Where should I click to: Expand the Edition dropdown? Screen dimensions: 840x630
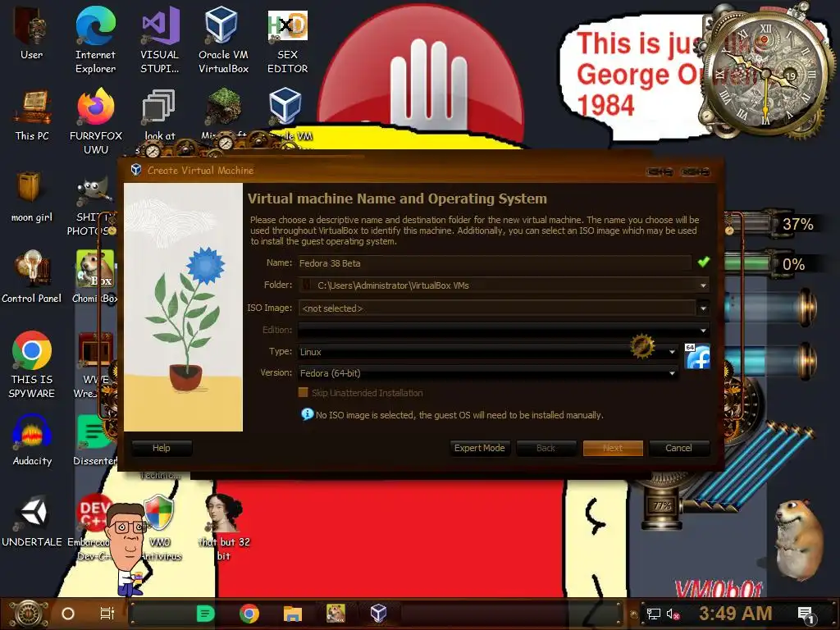[x=703, y=330]
